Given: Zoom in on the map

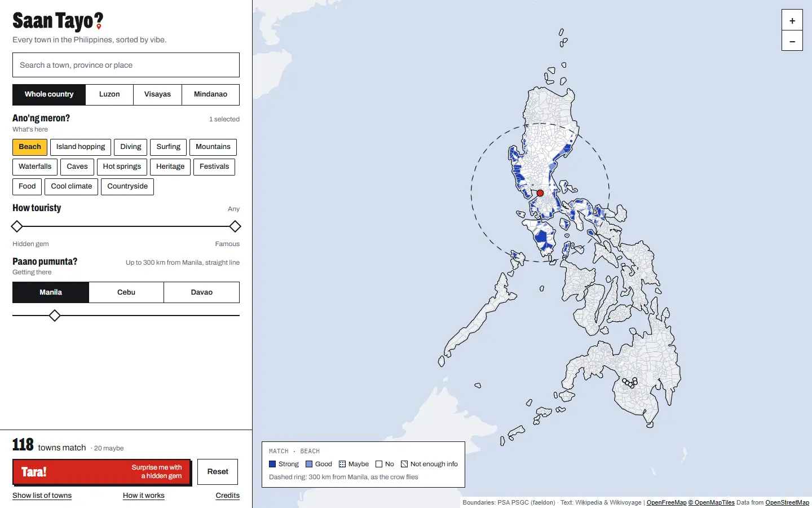Looking at the screenshot, I should point(792,20).
